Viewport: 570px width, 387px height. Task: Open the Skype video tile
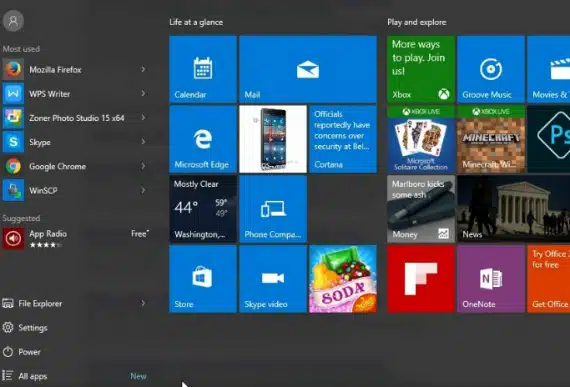[273, 279]
